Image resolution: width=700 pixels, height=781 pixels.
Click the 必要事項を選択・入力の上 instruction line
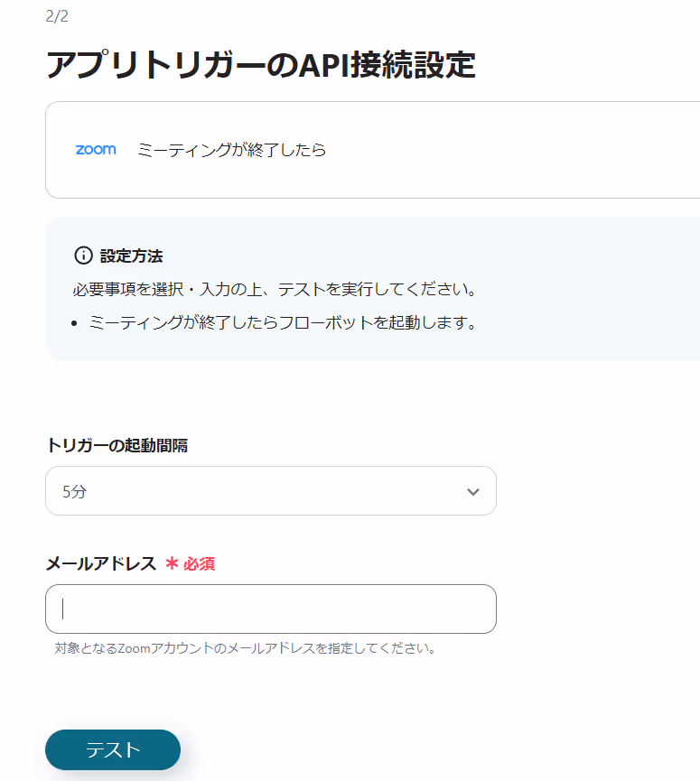tap(275, 290)
